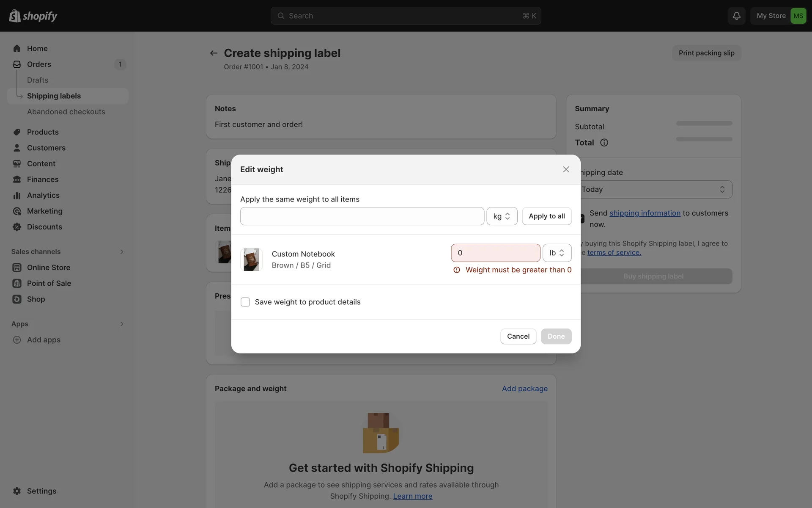
Task: Click the Custom Notebook thumbnail in the dialog
Action: tap(251, 260)
